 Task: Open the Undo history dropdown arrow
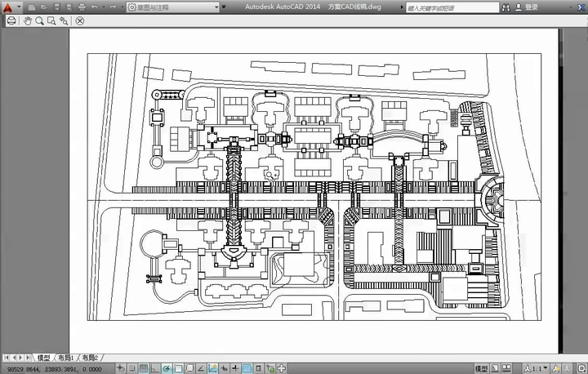click(x=103, y=7)
